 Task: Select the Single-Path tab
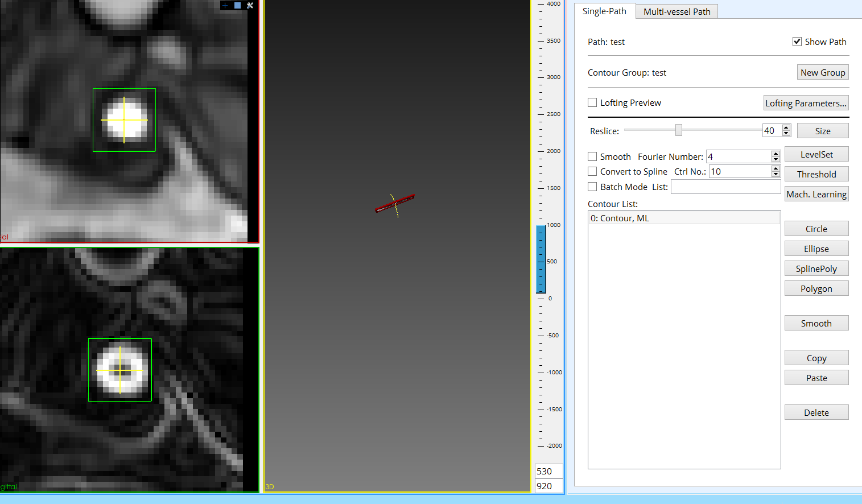604,11
